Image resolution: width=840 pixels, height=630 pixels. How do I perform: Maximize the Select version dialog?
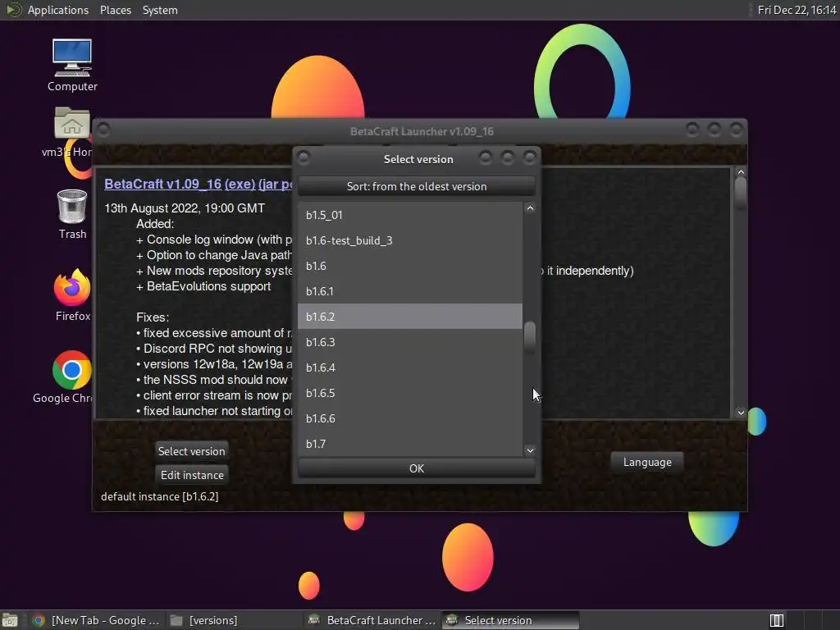tap(507, 157)
